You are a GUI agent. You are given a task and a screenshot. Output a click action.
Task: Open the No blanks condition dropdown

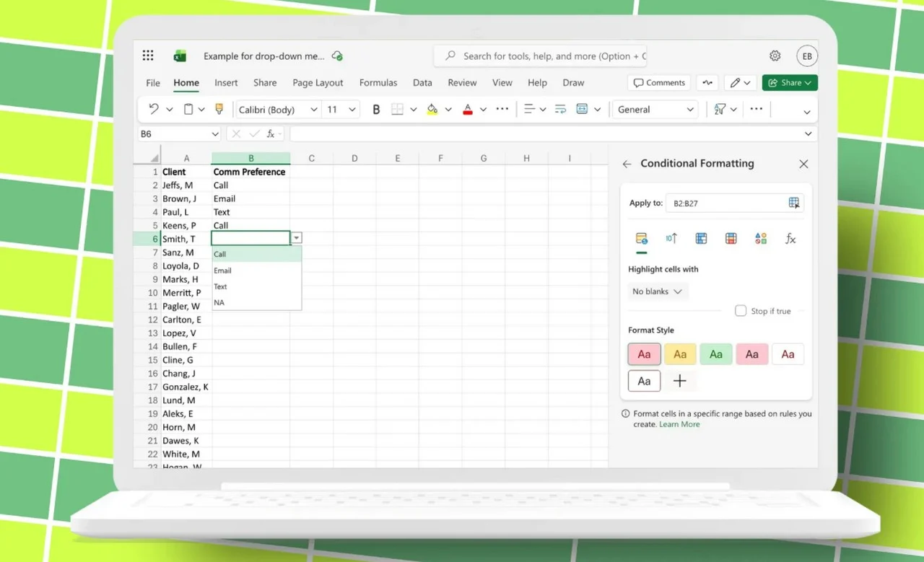[657, 291]
